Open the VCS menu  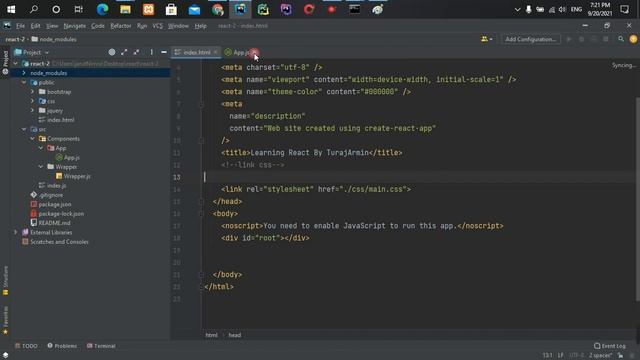click(x=158, y=26)
